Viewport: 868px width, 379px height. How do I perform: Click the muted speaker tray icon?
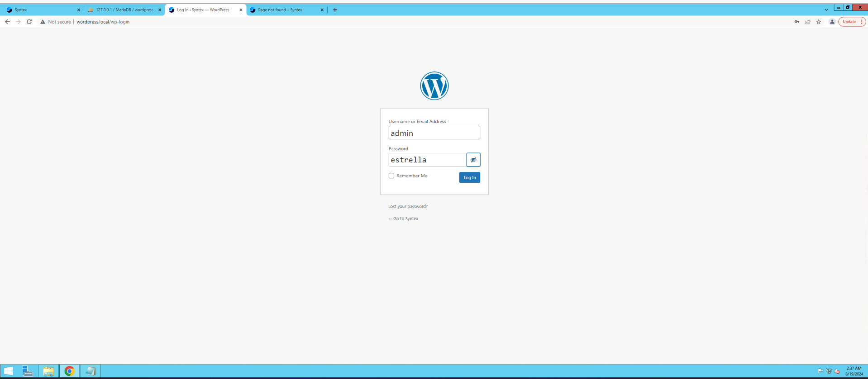tap(837, 371)
